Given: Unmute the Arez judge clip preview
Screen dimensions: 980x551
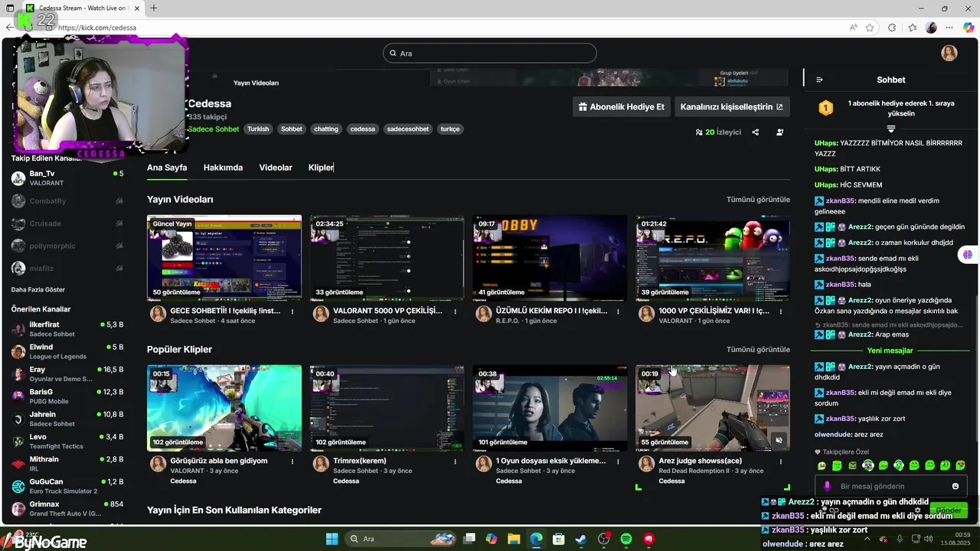Looking at the screenshot, I should pyautogui.click(x=779, y=440).
